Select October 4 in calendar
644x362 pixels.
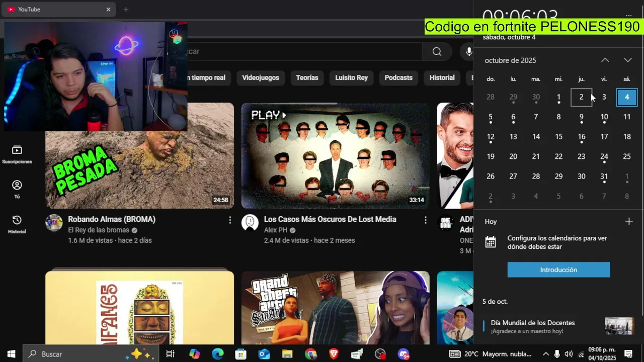pyautogui.click(x=627, y=97)
